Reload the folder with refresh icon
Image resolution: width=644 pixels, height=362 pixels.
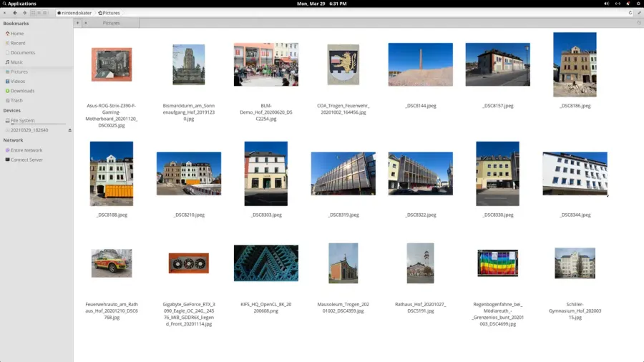tap(630, 13)
